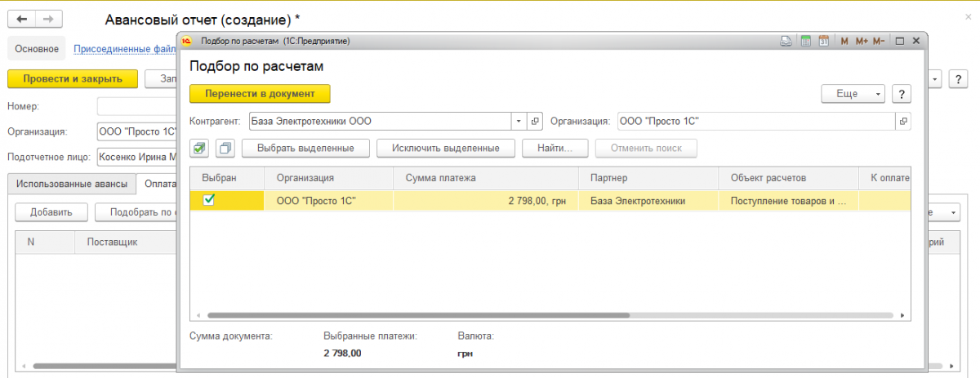Click the Подобрать по... button behind the dialog
Viewport: 980px width, 378px height.
click(x=136, y=212)
